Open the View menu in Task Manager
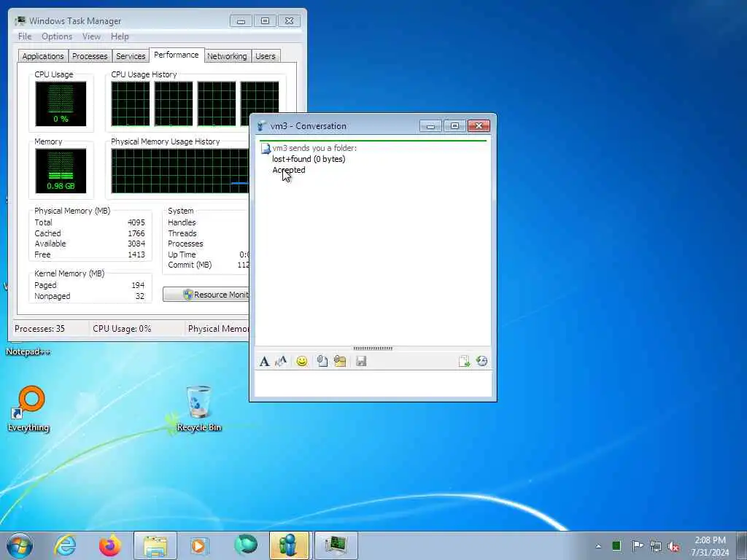747x560 pixels. click(91, 36)
